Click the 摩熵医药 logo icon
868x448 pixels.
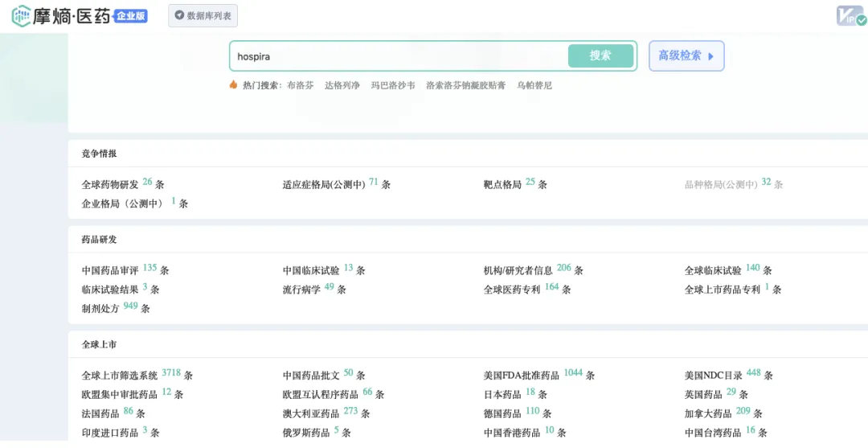(21, 15)
